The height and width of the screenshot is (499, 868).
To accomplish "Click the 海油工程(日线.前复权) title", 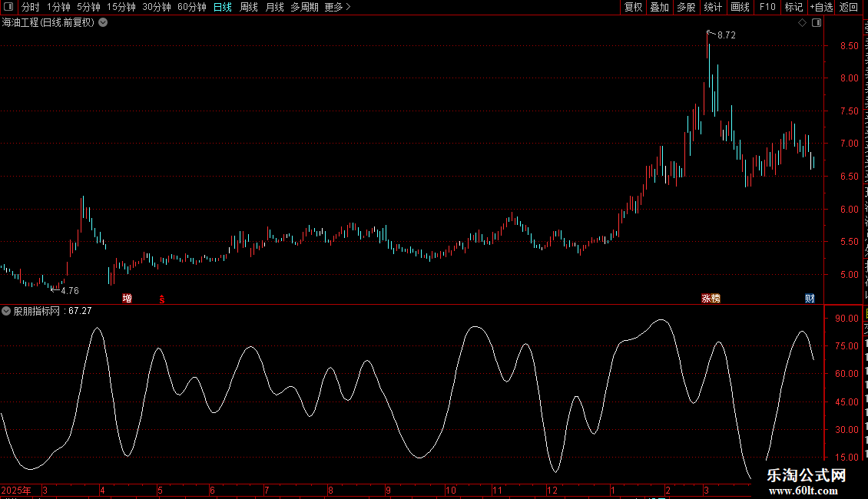I will point(48,23).
